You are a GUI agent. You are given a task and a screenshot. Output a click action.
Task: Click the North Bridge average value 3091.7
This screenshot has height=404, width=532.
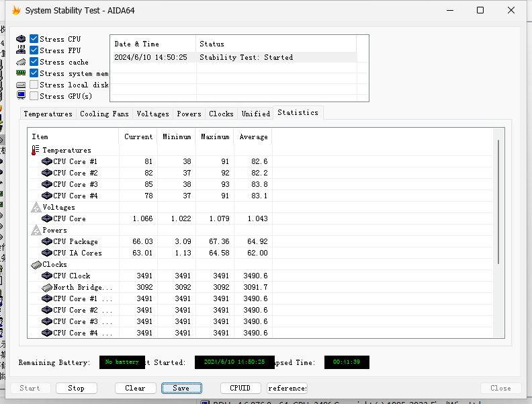[x=255, y=287]
